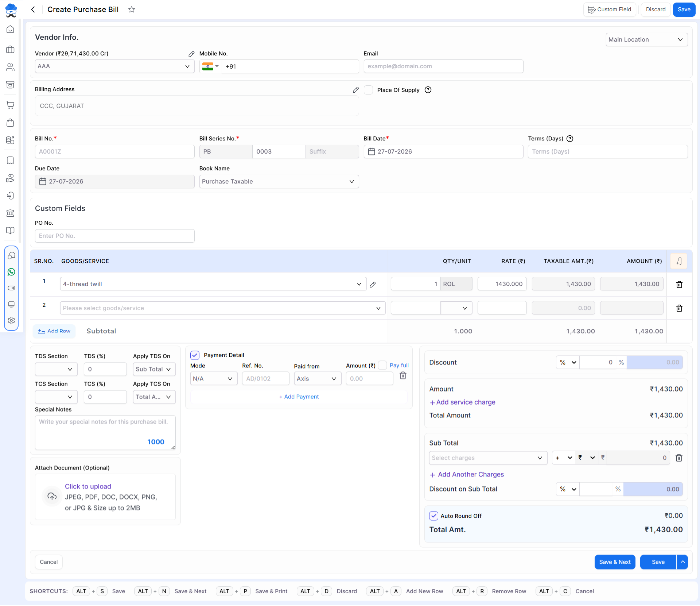
Task: Open the Main Location dropdown
Action: click(646, 39)
